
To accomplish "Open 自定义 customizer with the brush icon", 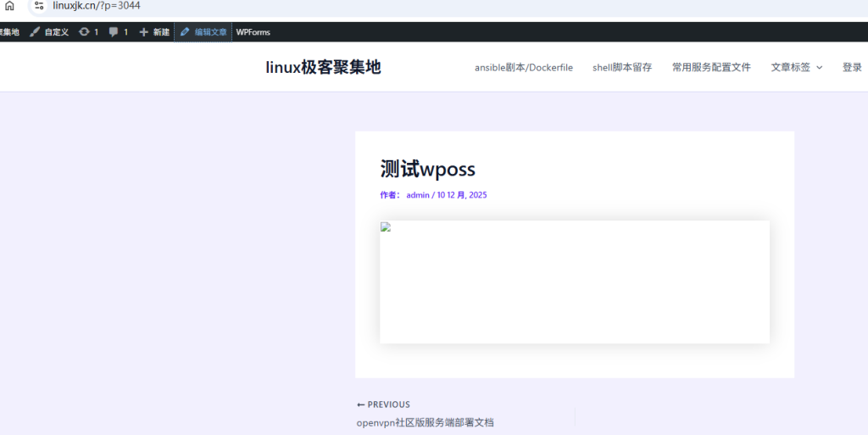I will pos(35,32).
